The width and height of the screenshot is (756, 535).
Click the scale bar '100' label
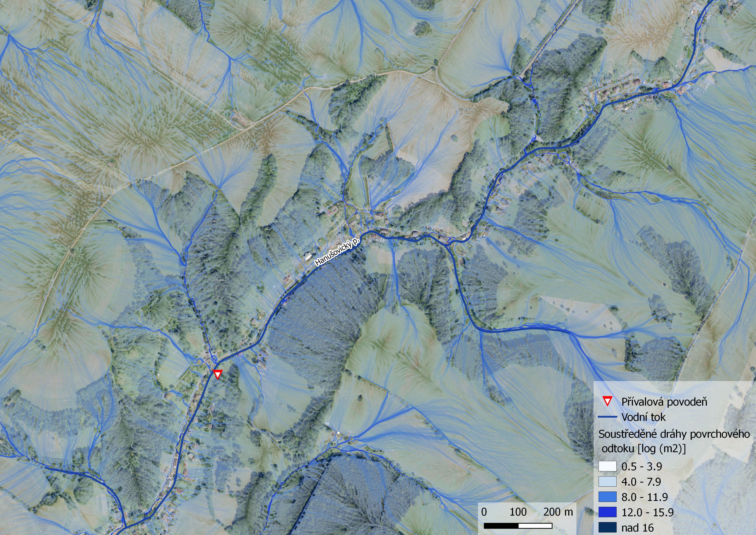pos(518,512)
